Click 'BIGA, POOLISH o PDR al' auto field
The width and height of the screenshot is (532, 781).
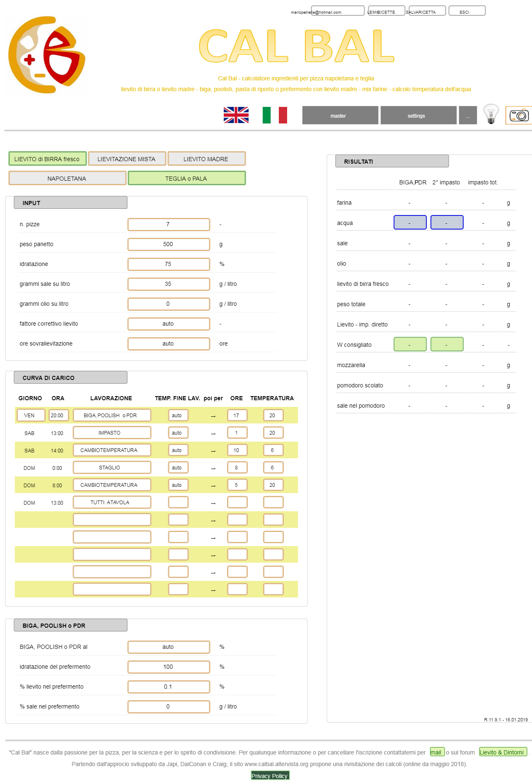(x=169, y=647)
